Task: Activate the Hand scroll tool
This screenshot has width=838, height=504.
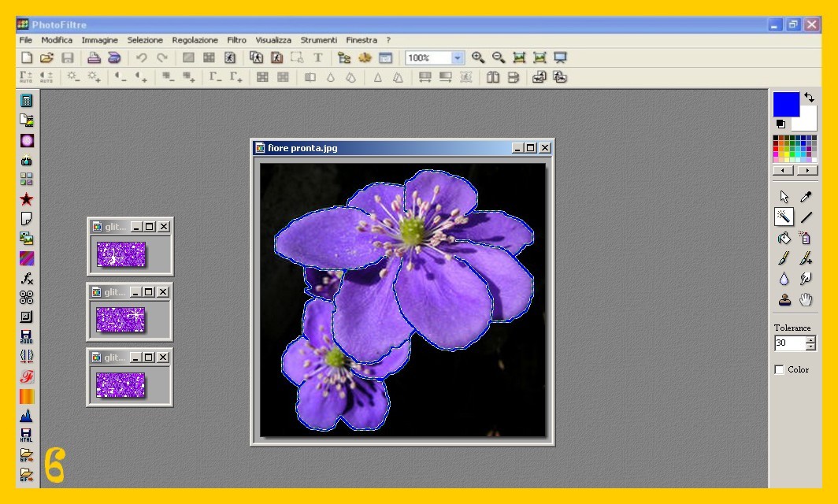Action: (x=805, y=299)
